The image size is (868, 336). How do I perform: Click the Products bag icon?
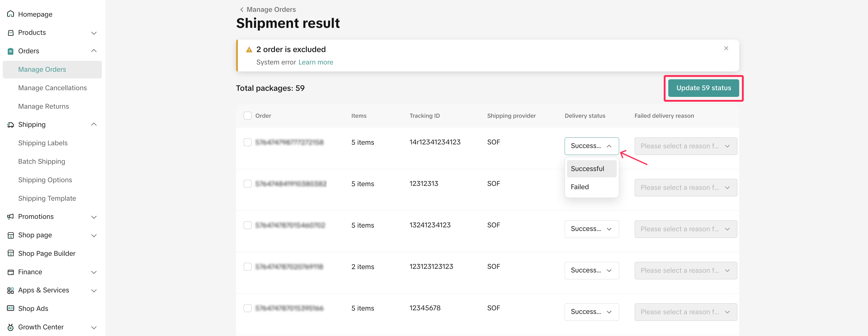[10, 33]
